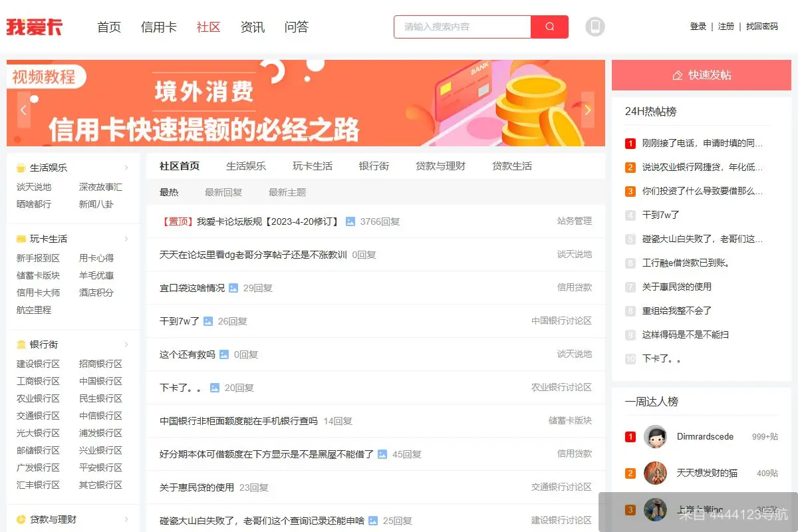Click image icon beside 我爱卡论坛版规 post
This screenshot has width=798, height=532.
click(350, 221)
